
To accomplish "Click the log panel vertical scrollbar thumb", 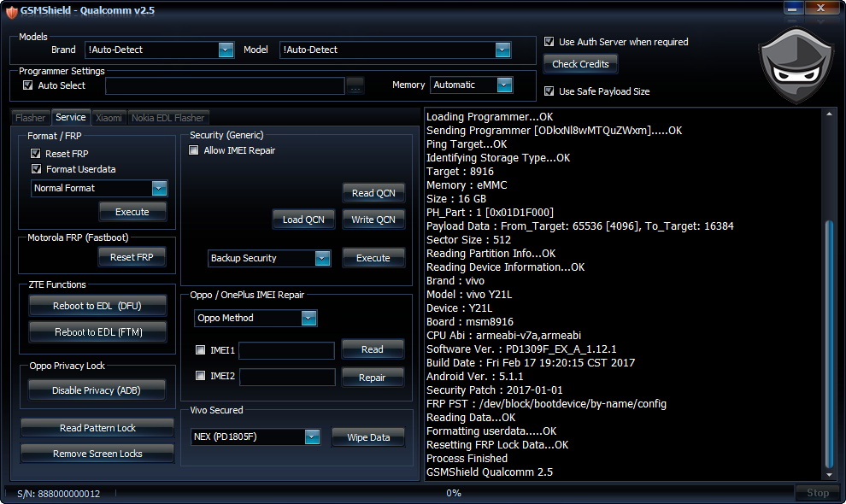I will click(x=829, y=344).
